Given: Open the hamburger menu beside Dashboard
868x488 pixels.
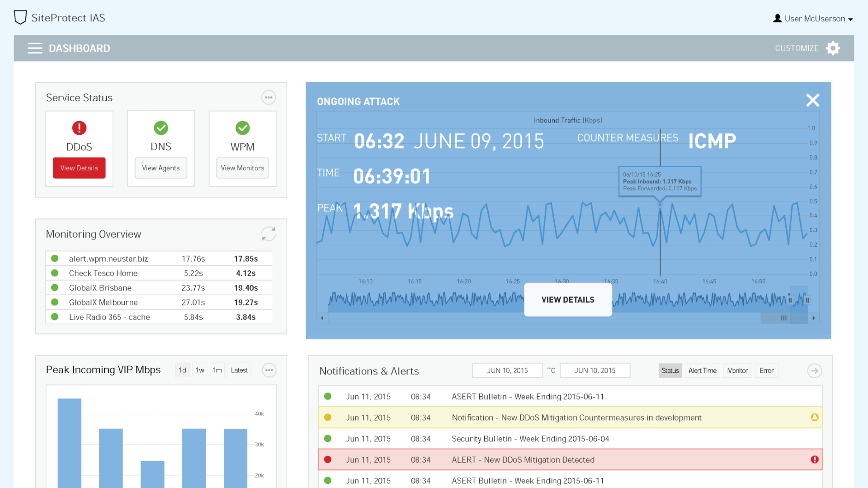Looking at the screenshot, I should point(35,48).
